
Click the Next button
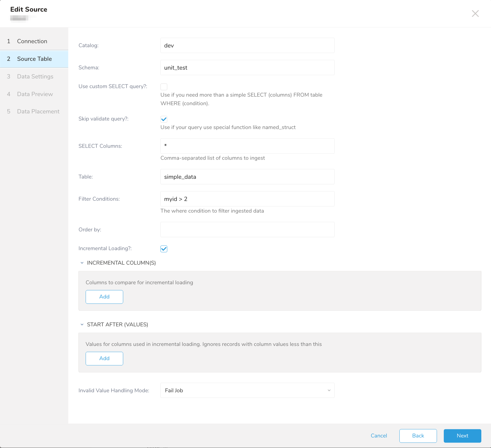tap(462, 436)
